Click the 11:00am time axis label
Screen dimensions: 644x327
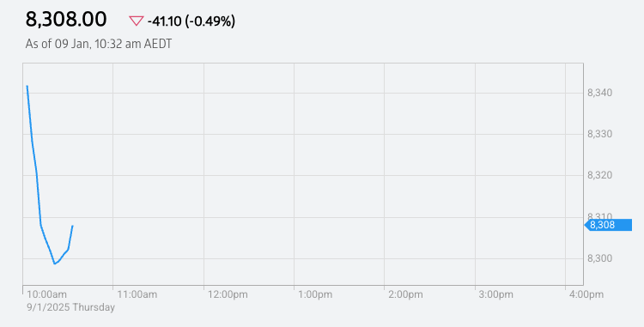click(137, 294)
